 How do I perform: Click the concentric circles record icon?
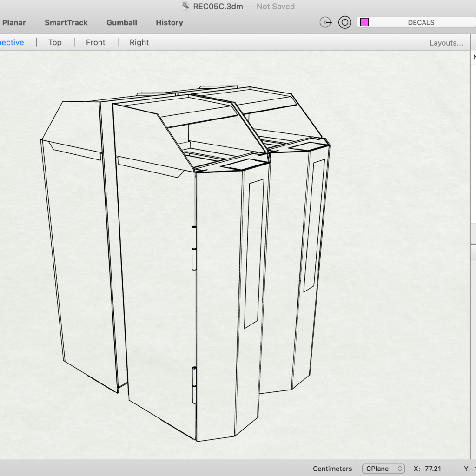[x=344, y=22]
